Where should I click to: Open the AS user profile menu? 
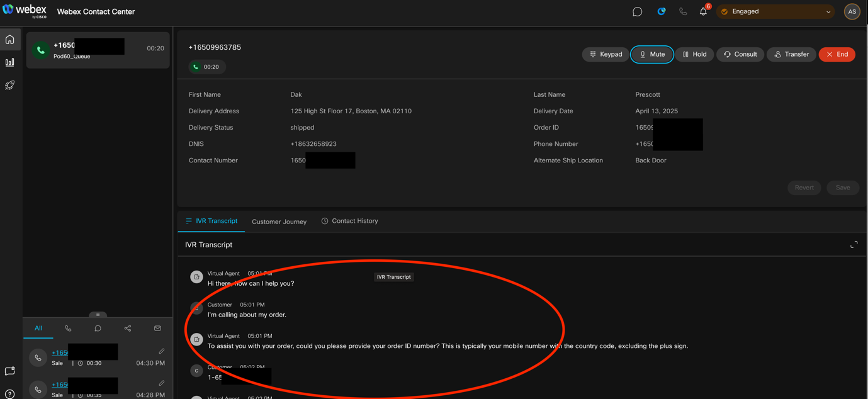click(x=852, y=11)
